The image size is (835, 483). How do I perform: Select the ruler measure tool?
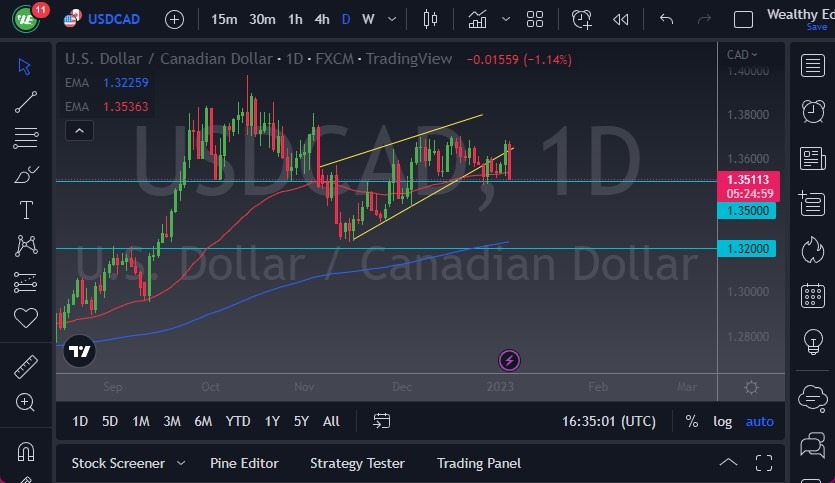26,367
